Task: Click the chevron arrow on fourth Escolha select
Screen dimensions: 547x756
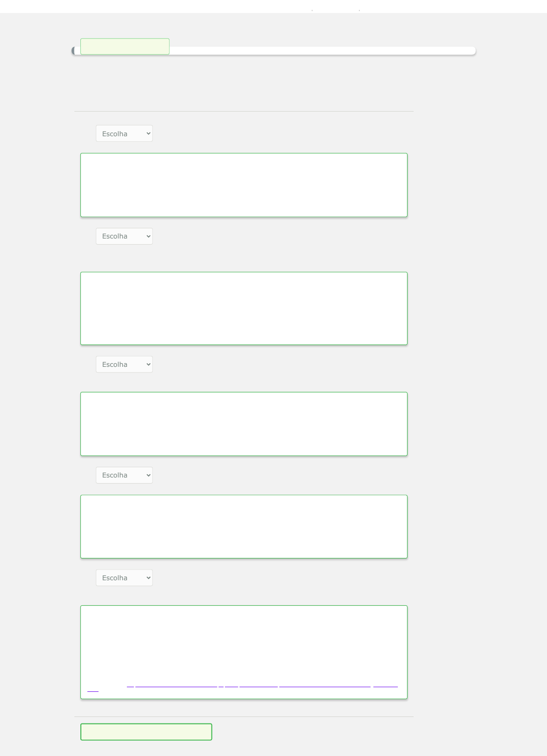Action: [x=148, y=476]
